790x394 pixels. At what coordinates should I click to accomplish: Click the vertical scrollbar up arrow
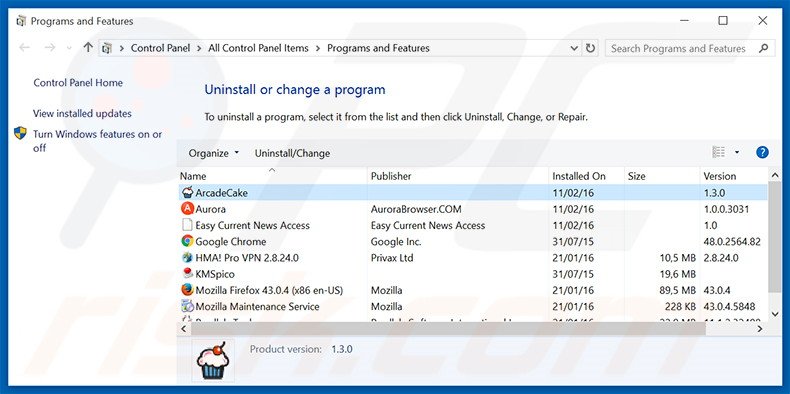775,175
